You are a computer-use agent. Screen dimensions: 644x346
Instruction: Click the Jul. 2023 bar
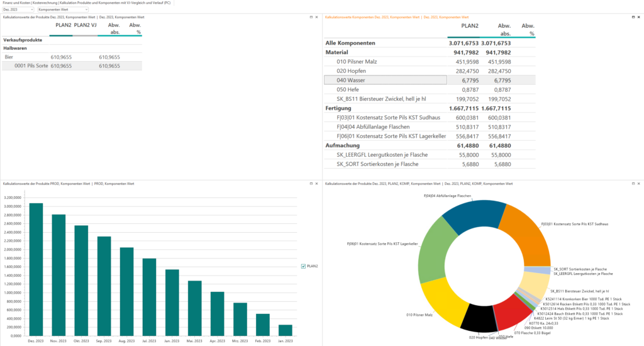[150, 297]
